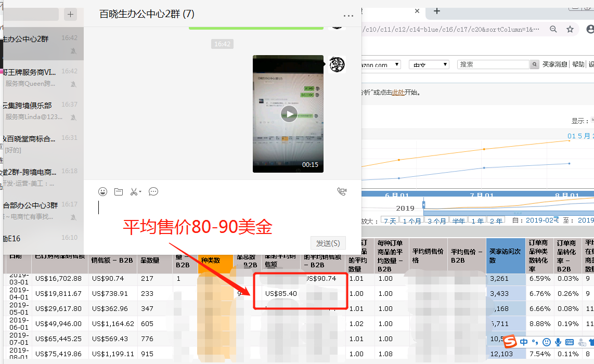Expand the screenshot options arrow

coord(140,192)
